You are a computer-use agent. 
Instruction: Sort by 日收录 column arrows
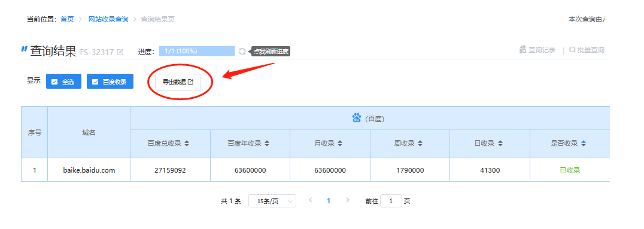pyautogui.click(x=500, y=143)
